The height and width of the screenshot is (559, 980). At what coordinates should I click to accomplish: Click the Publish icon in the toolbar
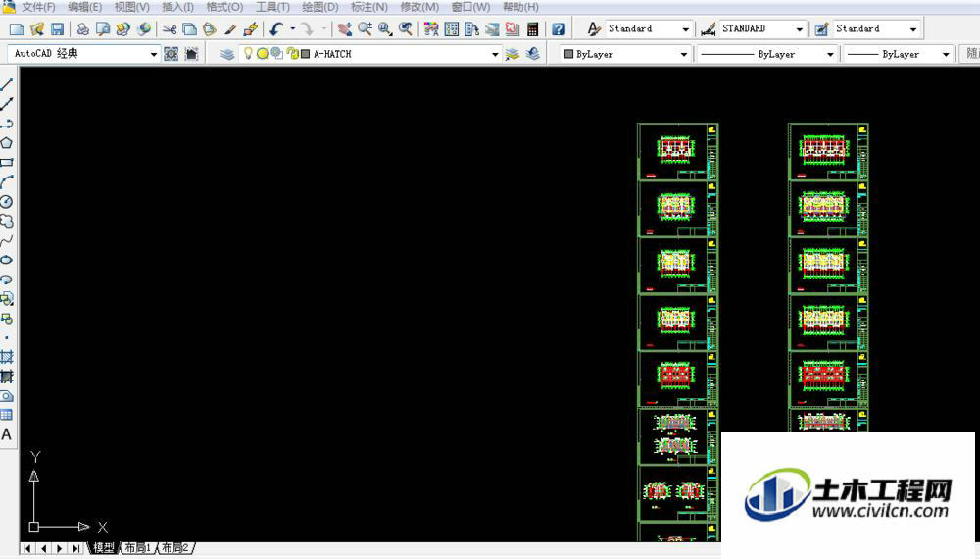click(x=123, y=28)
